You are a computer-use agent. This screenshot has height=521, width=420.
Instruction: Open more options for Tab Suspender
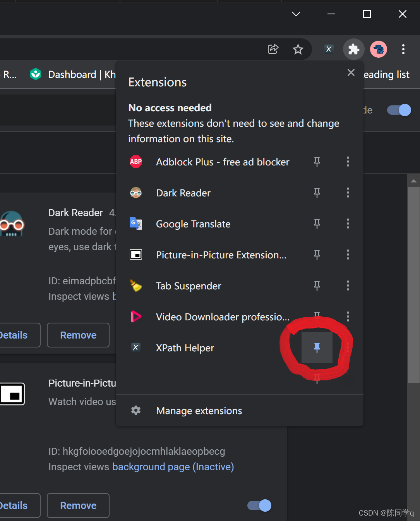click(348, 285)
